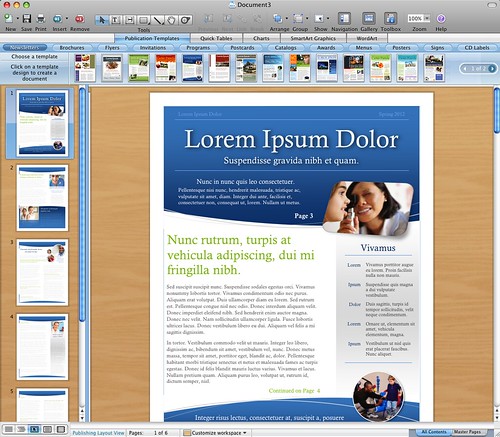Click the Remove page icon
The image size is (500, 437).
click(79, 19)
